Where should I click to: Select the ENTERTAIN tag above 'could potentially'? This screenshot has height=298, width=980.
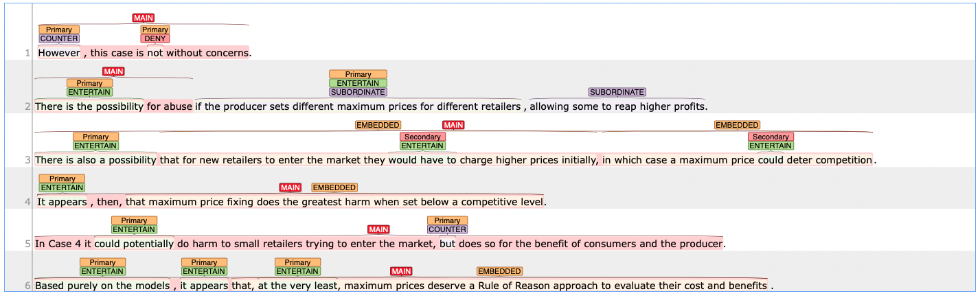coord(134,229)
